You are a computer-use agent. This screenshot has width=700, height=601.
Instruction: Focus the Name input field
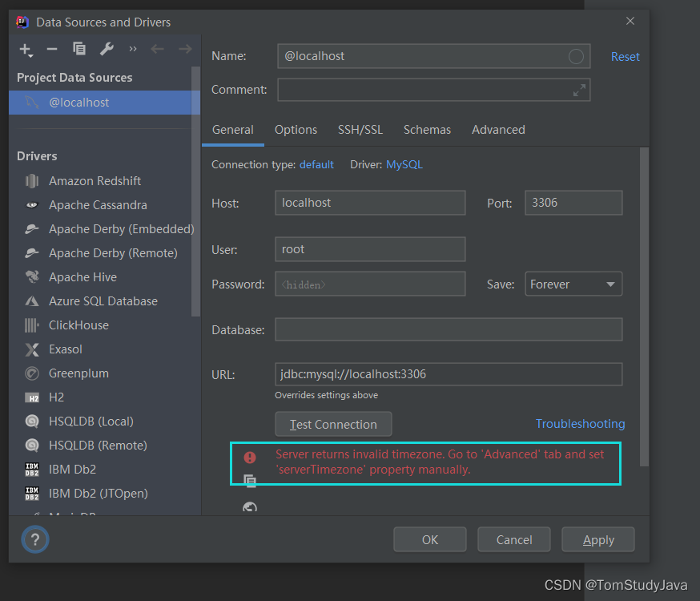tap(433, 56)
